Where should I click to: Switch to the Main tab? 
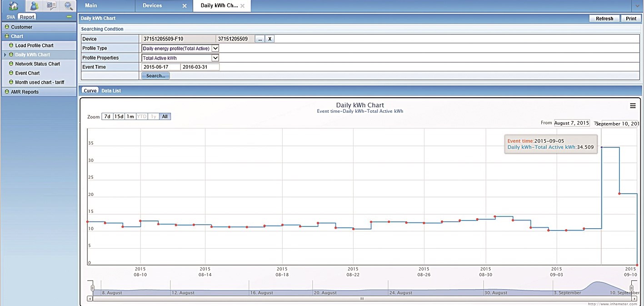91,5
